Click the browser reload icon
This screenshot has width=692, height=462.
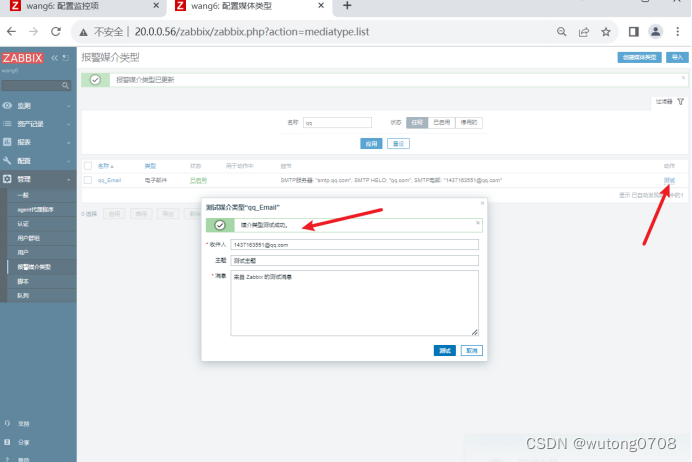[56, 31]
